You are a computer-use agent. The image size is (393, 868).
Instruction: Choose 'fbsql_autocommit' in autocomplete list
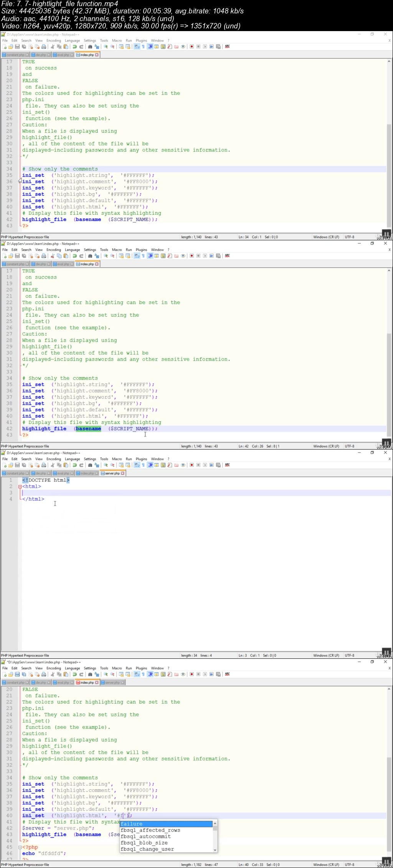pos(166,837)
